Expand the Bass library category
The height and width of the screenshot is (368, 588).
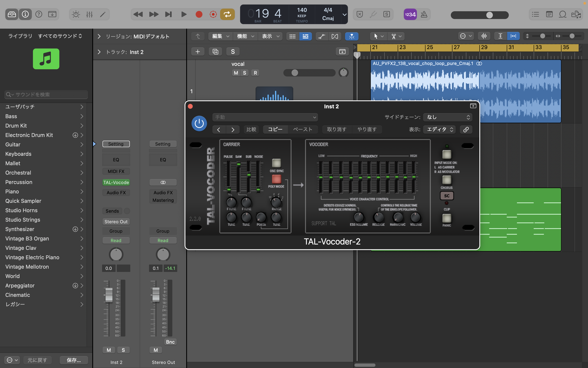click(x=82, y=116)
